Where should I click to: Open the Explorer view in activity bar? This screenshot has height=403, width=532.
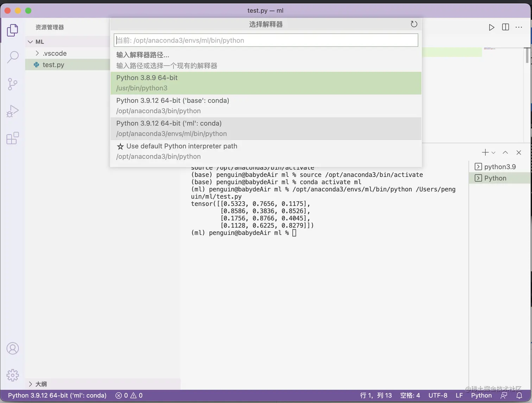pyautogui.click(x=13, y=30)
